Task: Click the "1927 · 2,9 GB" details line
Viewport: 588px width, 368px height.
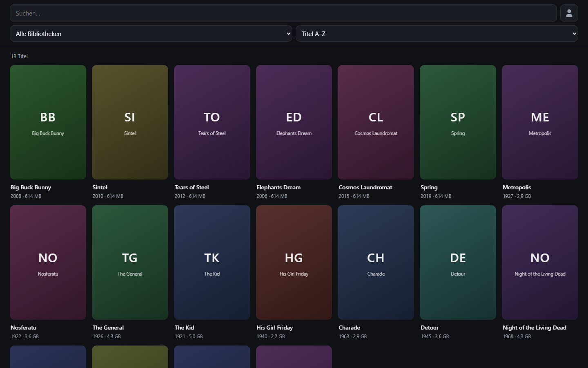Action: [x=517, y=196]
